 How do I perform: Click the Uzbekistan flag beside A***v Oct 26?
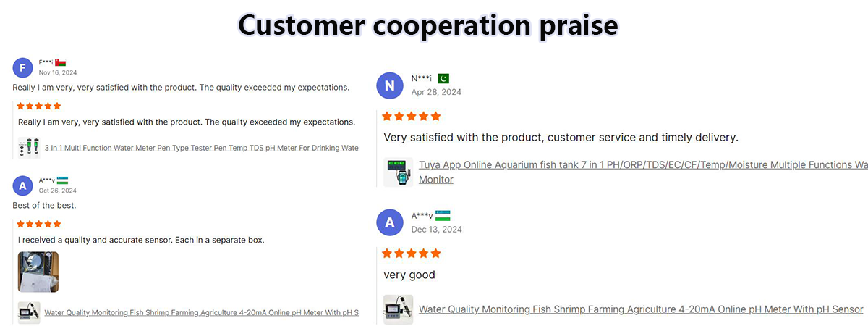[x=63, y=180]
